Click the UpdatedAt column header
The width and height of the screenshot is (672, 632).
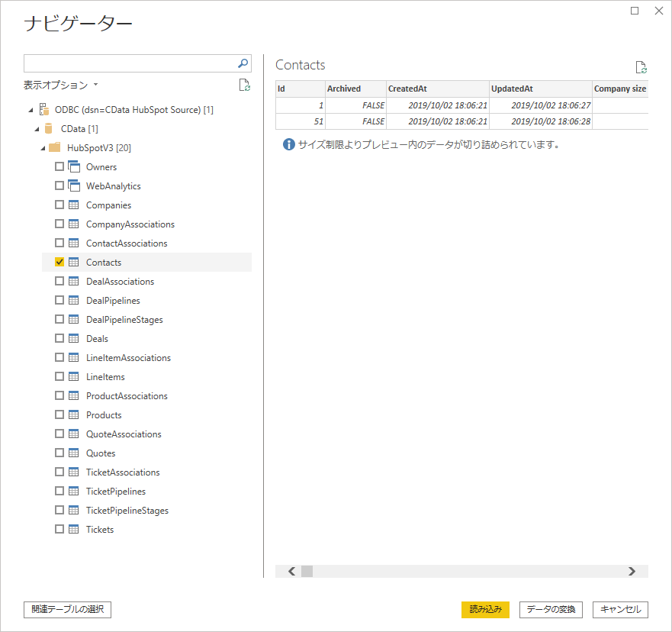[541, 89]
